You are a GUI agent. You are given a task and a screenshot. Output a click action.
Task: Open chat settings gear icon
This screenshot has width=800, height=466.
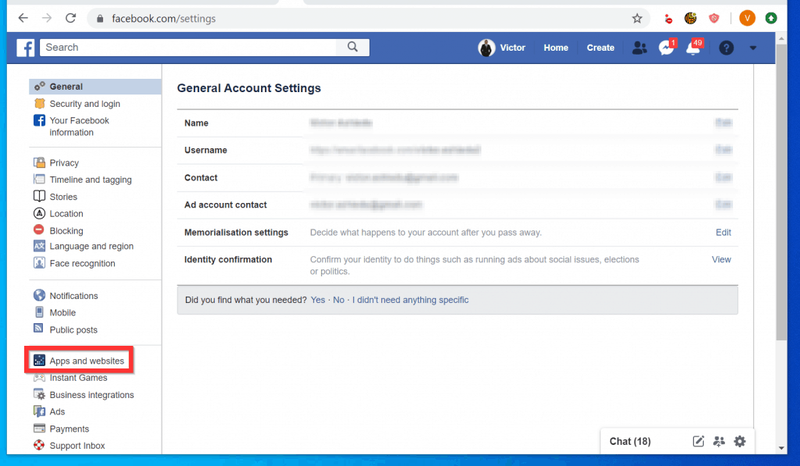739,441
